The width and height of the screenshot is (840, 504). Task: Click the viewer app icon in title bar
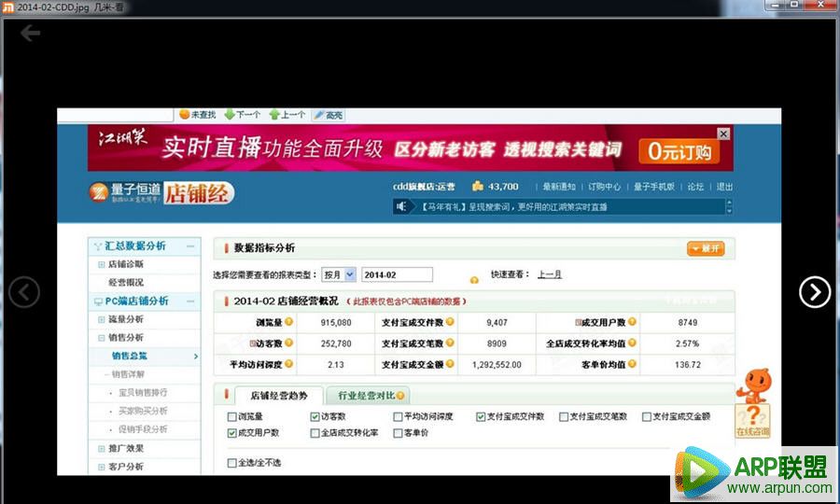(x=7, y=7)
